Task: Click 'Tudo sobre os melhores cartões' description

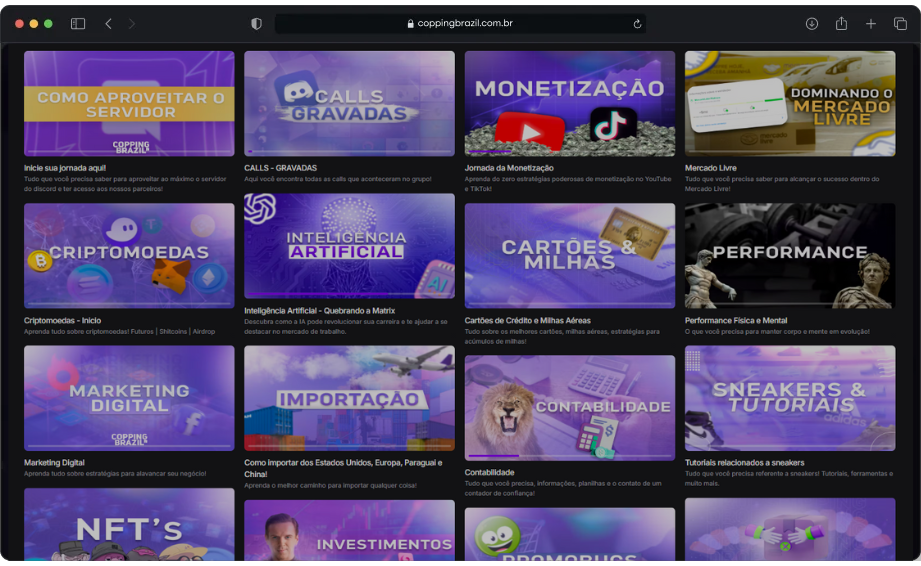Action: 562,336
